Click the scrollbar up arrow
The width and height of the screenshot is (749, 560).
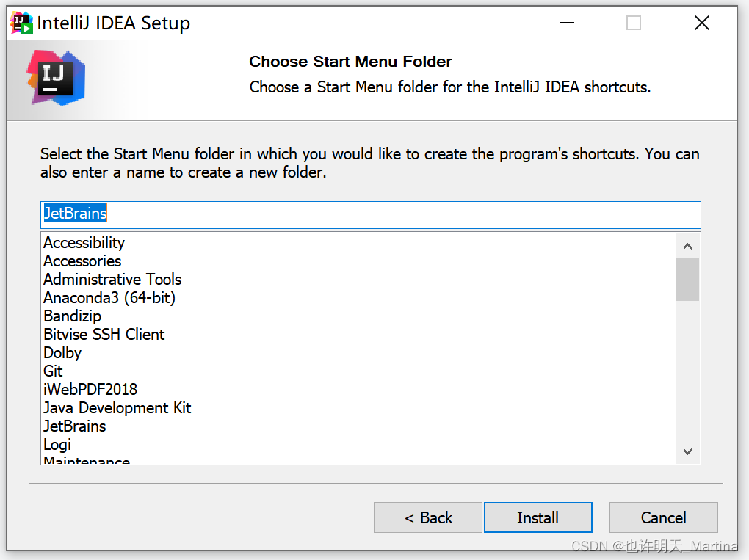[x=687, y=246]
